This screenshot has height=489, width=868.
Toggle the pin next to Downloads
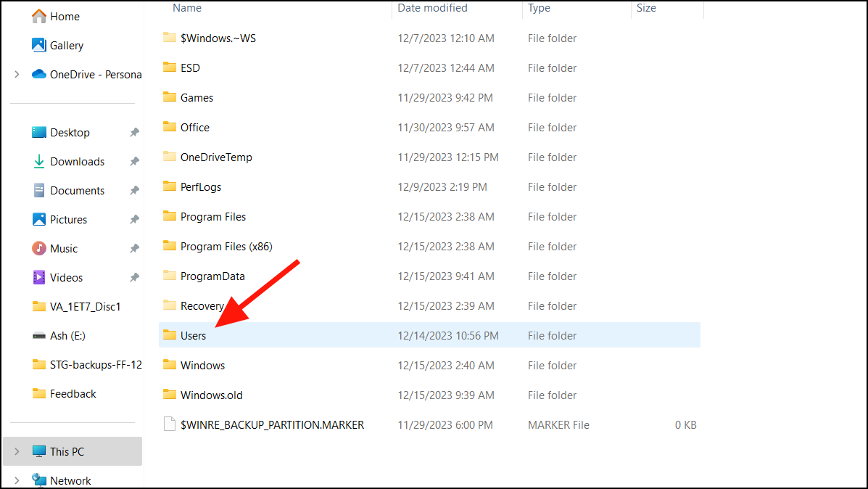click(x=133, y=161)
